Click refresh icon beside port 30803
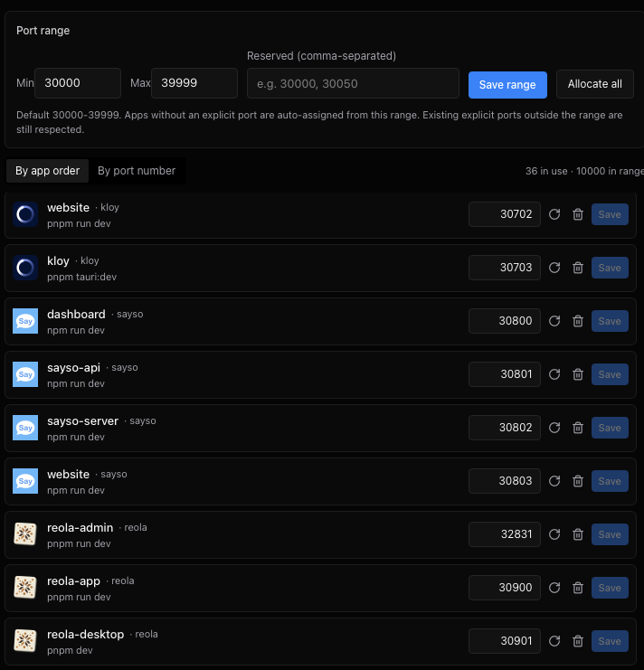This screenshot has width=644, height=670. pos(554,481)
